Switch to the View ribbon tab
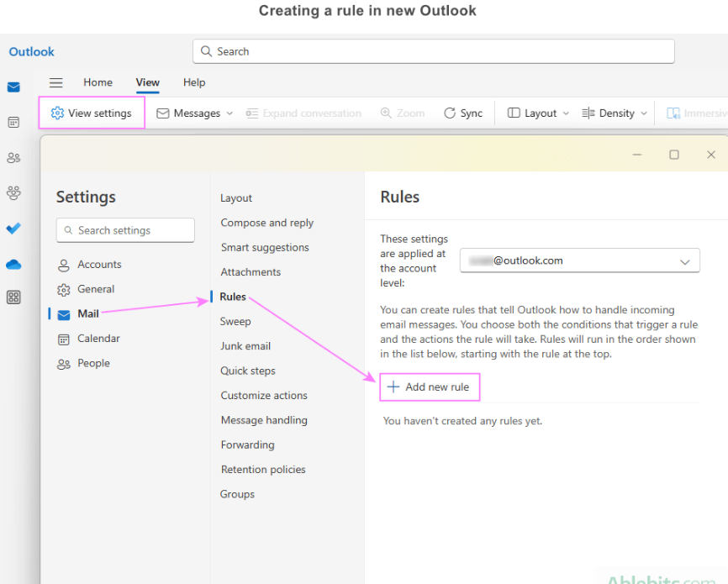The height and width of the screenshot is (584, 728). pyautogui.click(x=148, y=82)
